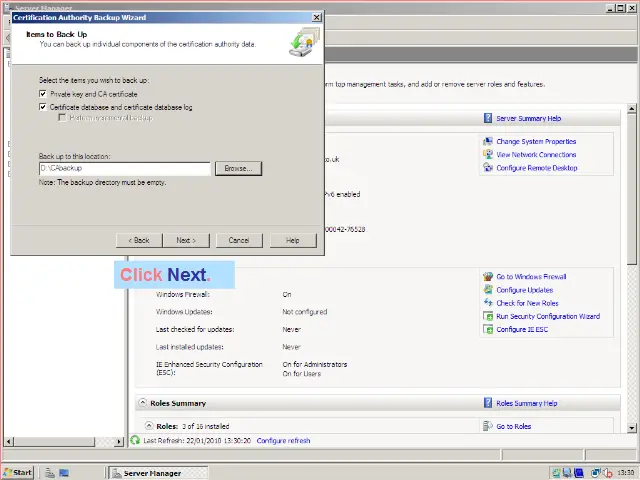The width and height of the screenshot is (640, 480).
Task: Open the Configure IE ESC link
Action: [x=522, y=329]
